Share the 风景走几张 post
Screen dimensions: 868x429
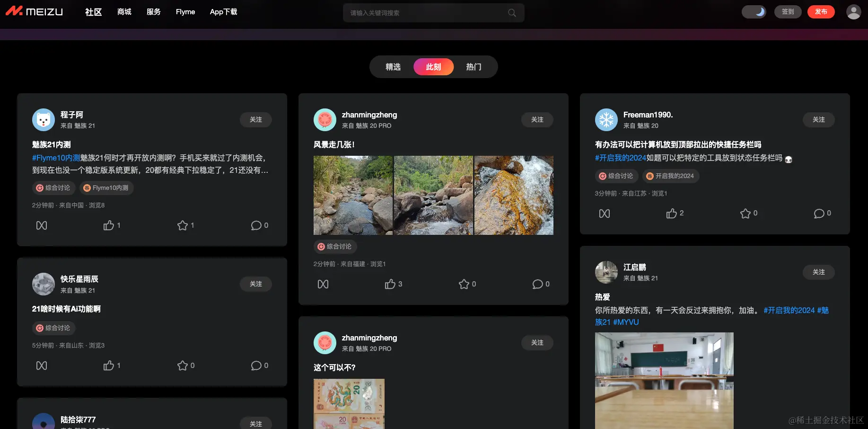pyautogui.click(x=323, y=284)
